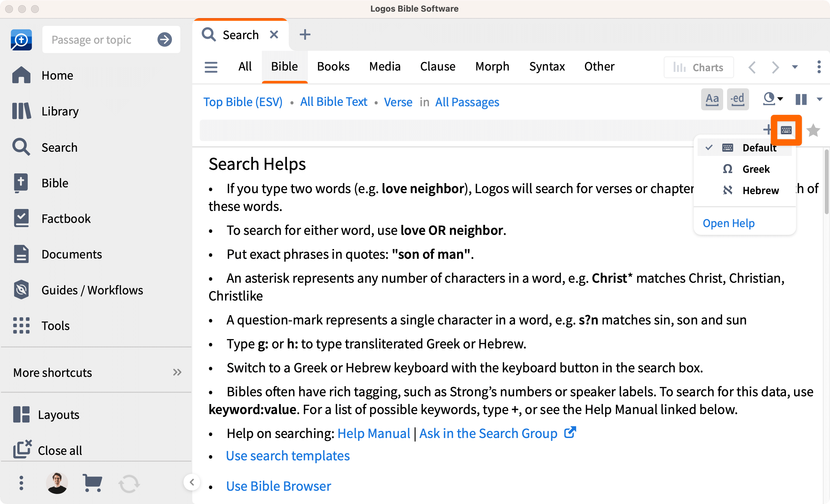Open the Top Bible (ESV) resource selector
The image size is (830, 504).
click(x=243, y=102)
